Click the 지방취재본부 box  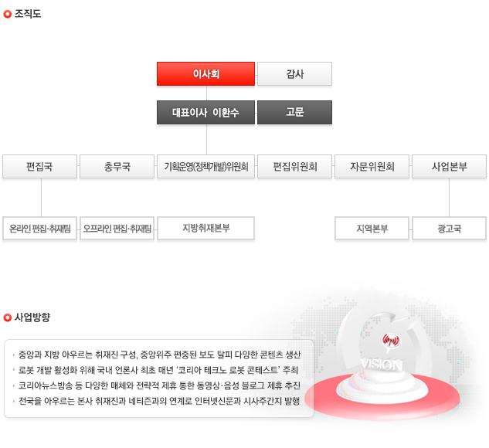coord(205,229)
